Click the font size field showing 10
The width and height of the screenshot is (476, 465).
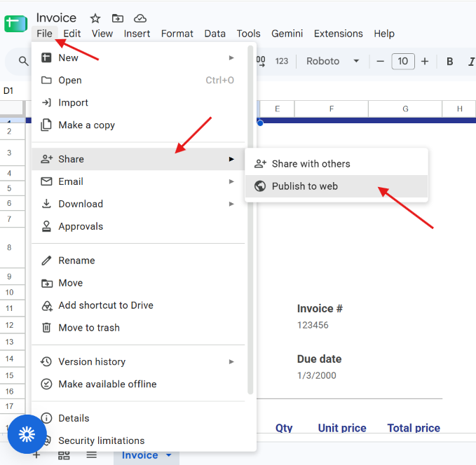pyautogui.click(x=403, y=61)
